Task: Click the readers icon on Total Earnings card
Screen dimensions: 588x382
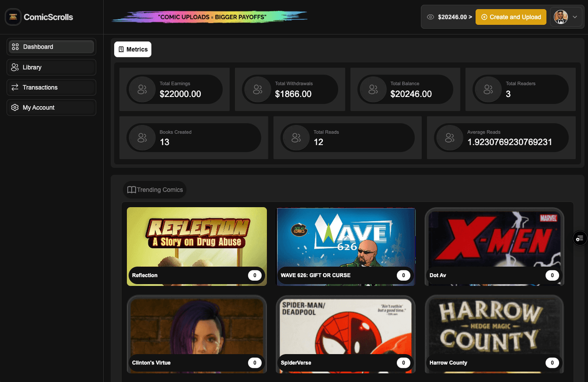Action: click(142, 90)
